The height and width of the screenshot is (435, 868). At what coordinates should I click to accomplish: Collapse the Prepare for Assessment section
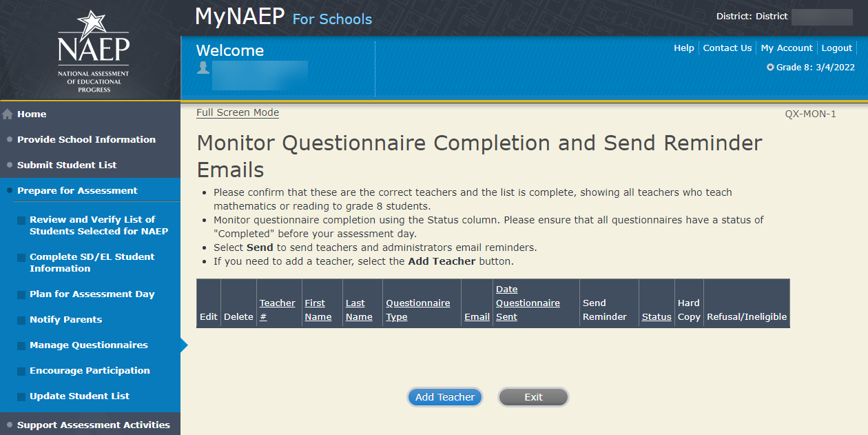tap(77, 190)
